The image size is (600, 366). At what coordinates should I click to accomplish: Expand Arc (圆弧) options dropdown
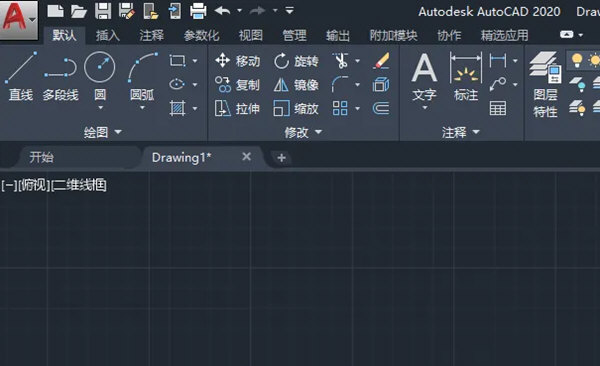pos(142,108)
